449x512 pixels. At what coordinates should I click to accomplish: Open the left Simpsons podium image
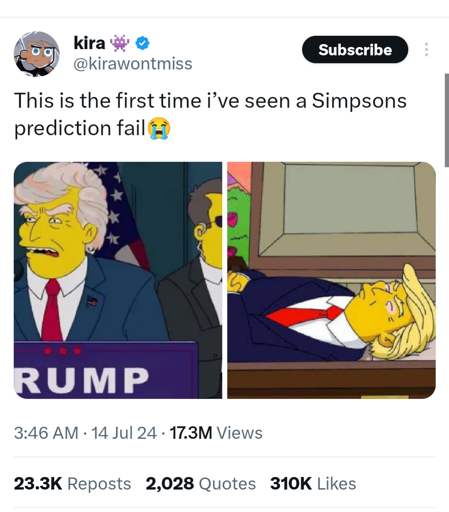(x=118, y=280)
